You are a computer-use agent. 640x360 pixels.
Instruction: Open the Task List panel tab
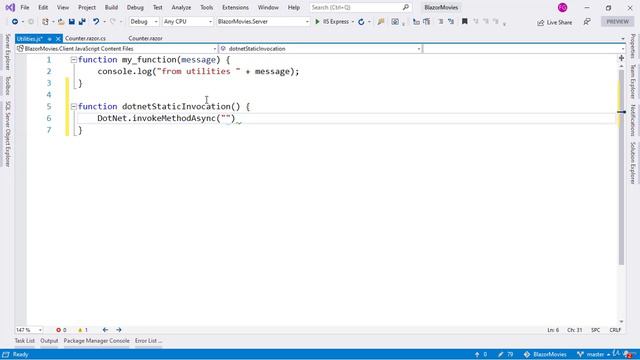point(24,341)
